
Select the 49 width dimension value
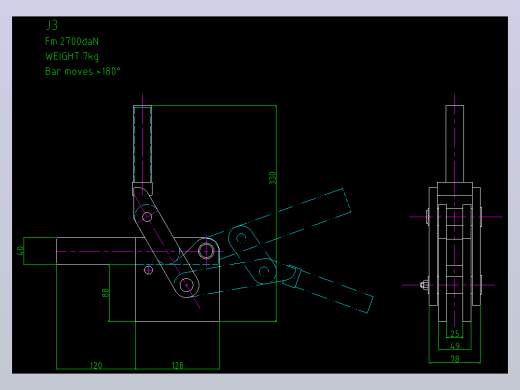[x=455, y=346]
